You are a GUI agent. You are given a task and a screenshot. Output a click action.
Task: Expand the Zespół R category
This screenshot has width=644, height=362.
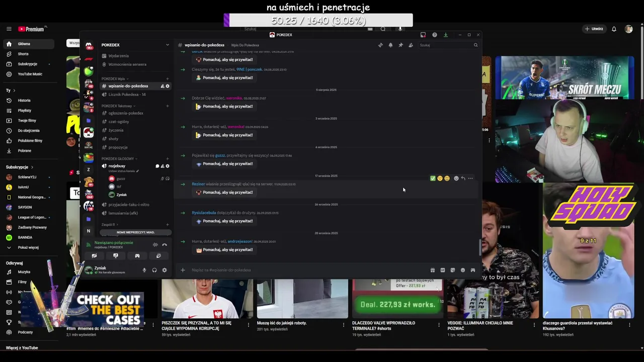click(x=109, y=225)
